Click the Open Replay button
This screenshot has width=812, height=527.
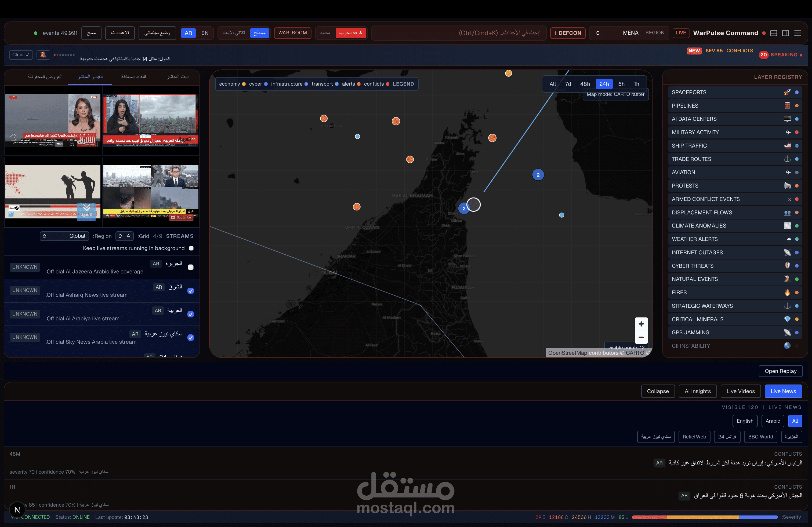click(780, 371)
